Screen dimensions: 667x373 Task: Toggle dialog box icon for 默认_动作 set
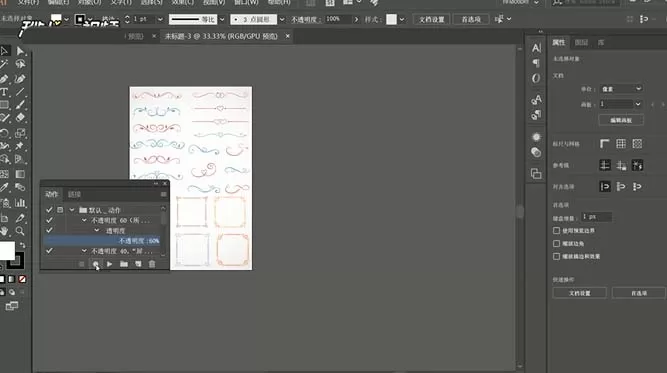point(60,210)
